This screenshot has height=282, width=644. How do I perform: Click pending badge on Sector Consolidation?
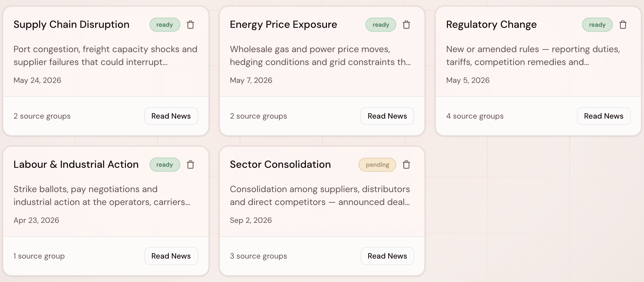(377, 165)
